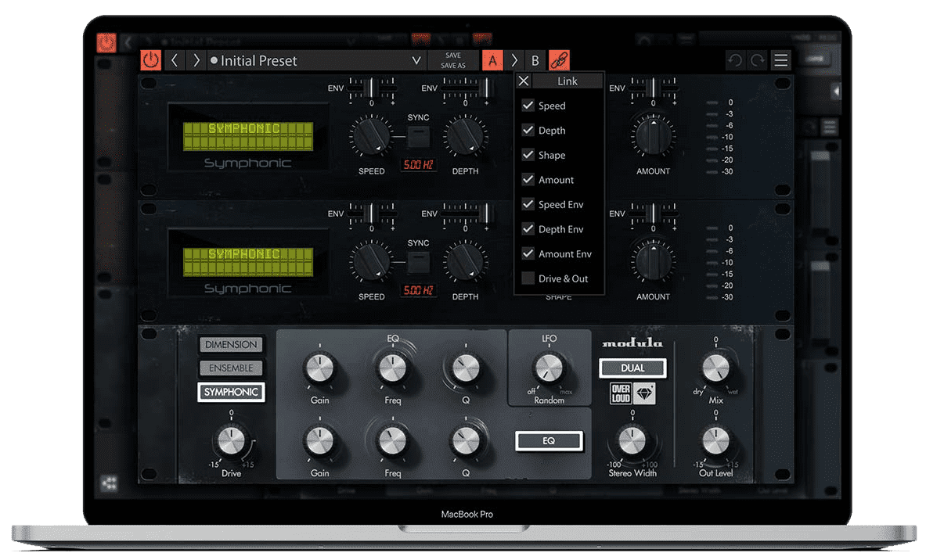Click the top unit SYMPHONIC LCD display
This screenshot has width=926, height=560.
tap(248, 136)
